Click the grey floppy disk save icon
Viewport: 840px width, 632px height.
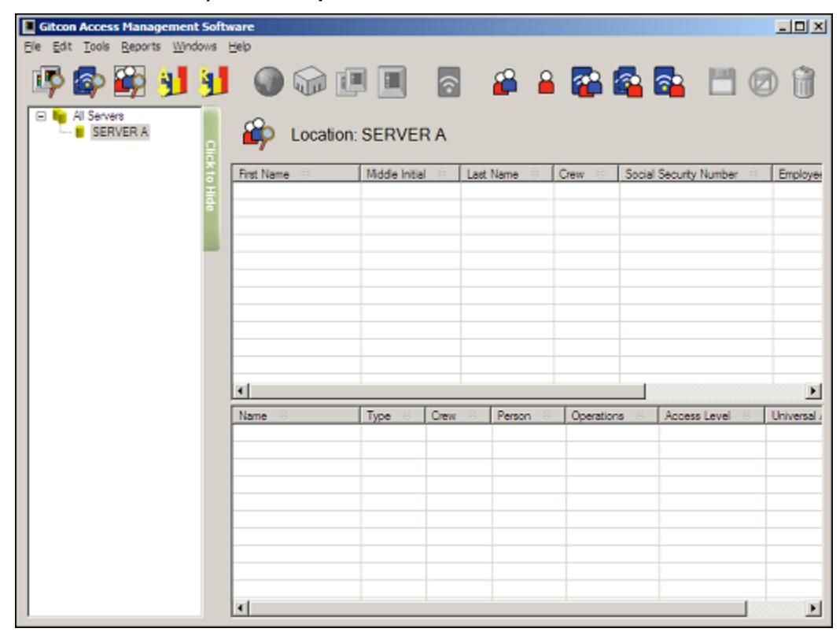pyautogui.click(x=721, y=82)
